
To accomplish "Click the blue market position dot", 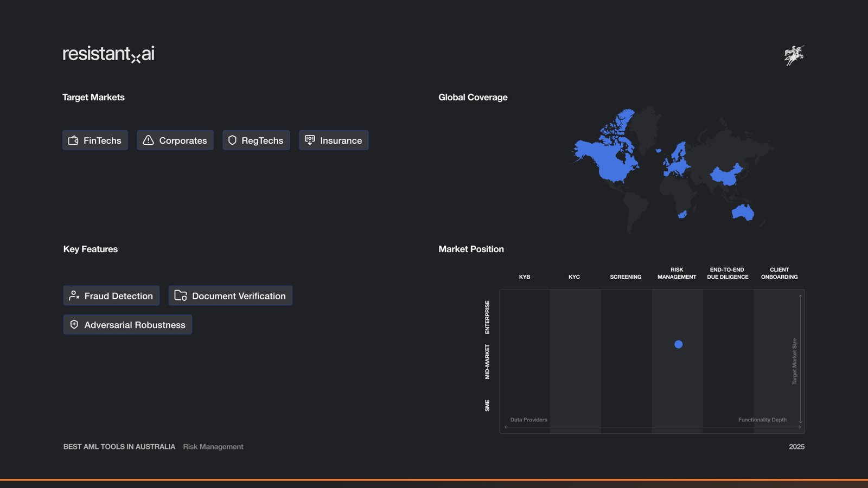I will point(679,344).
